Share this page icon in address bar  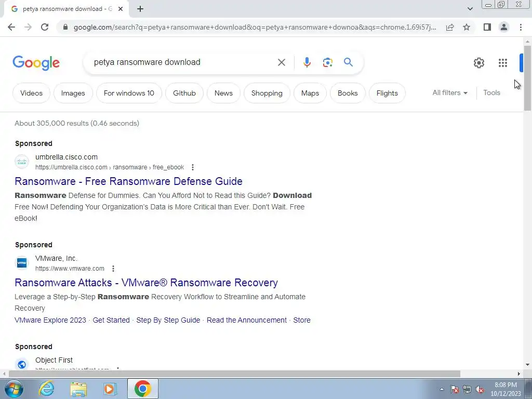coord(450,27)
